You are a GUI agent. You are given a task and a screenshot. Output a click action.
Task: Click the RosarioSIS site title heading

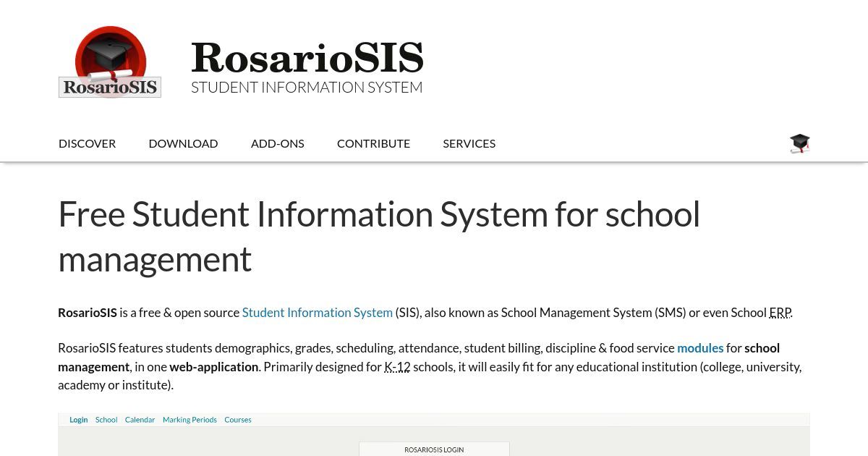click(307, 58)
